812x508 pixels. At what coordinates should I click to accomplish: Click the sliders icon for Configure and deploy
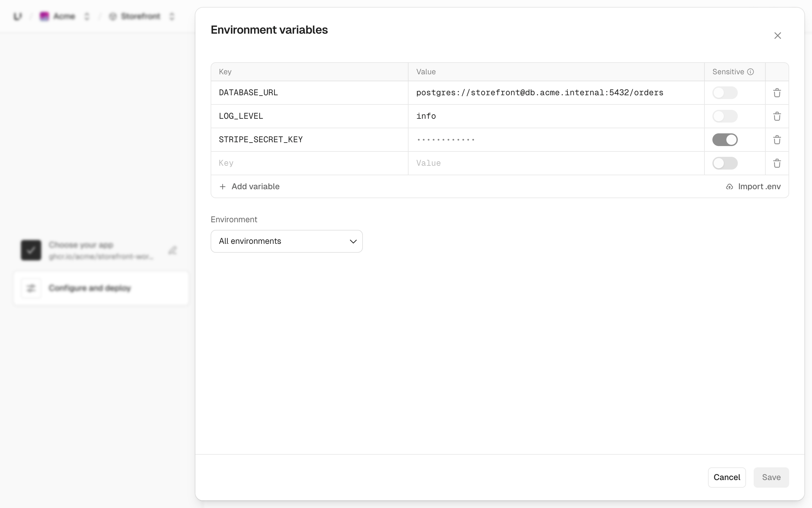[x=31, y=288]
